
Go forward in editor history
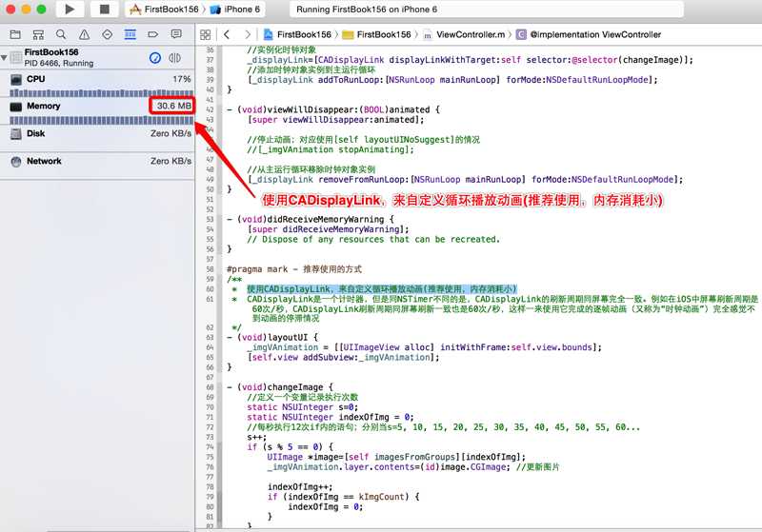pyautogui.click(x=248, y=34)
